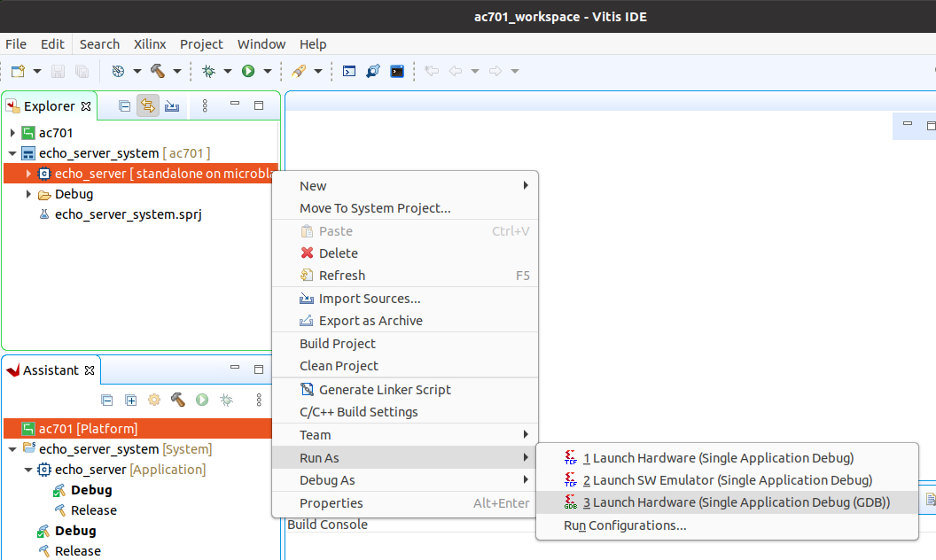This screenshot has height=560, width=936.
Task: Open the File menu
Action: [16, 44]
